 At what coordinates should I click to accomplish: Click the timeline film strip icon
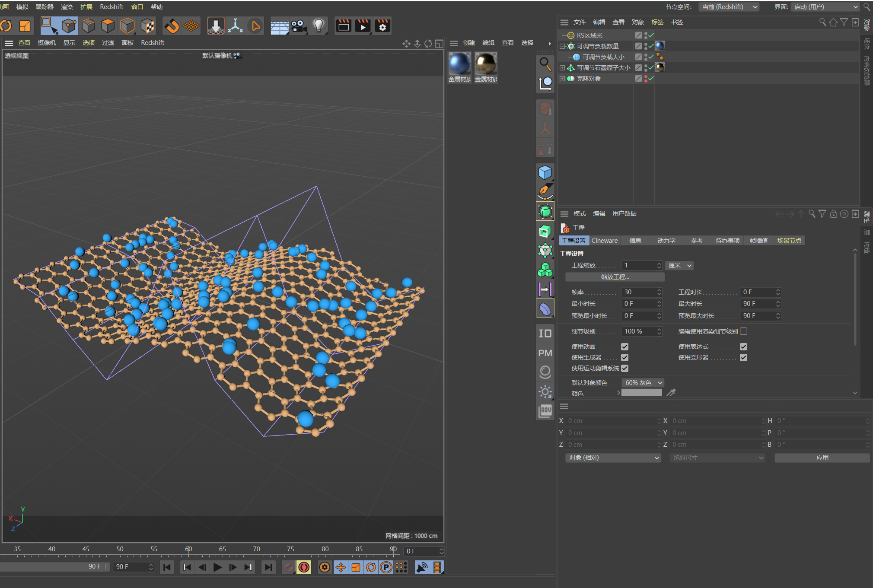point(437,567)
